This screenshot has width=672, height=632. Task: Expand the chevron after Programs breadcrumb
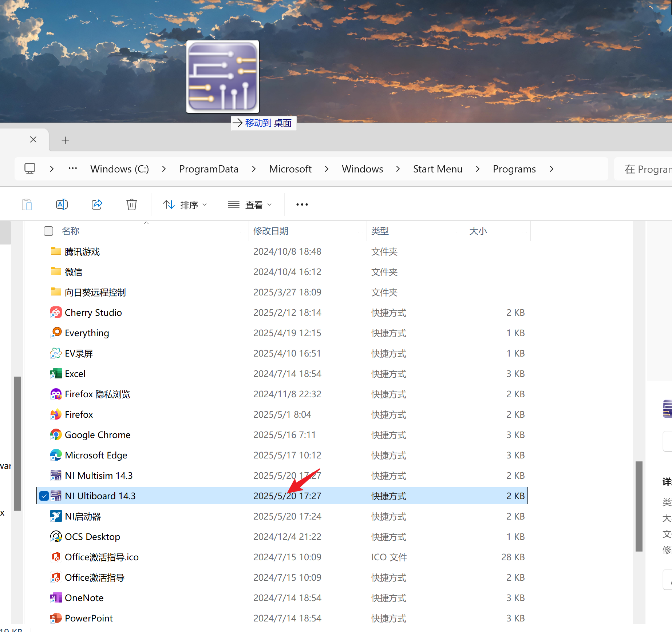552,169
